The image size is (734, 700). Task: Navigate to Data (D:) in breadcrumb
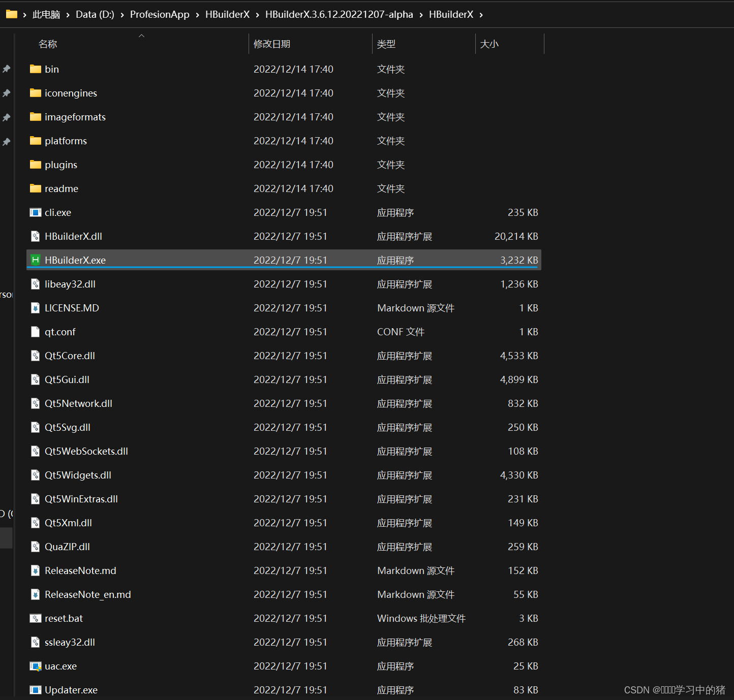(95, 14)
